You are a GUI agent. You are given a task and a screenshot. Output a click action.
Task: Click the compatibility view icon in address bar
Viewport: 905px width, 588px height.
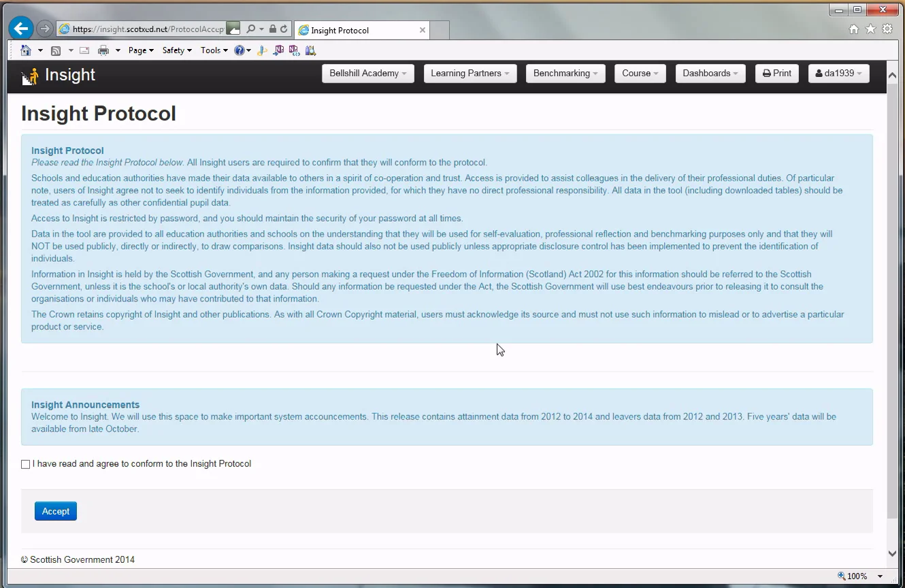tap(233, 29)
